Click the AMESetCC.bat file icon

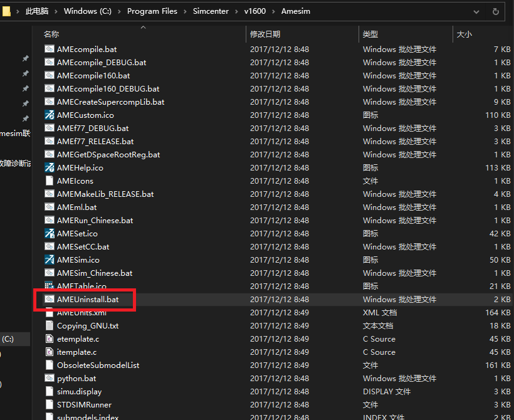[x=49, y=246]
